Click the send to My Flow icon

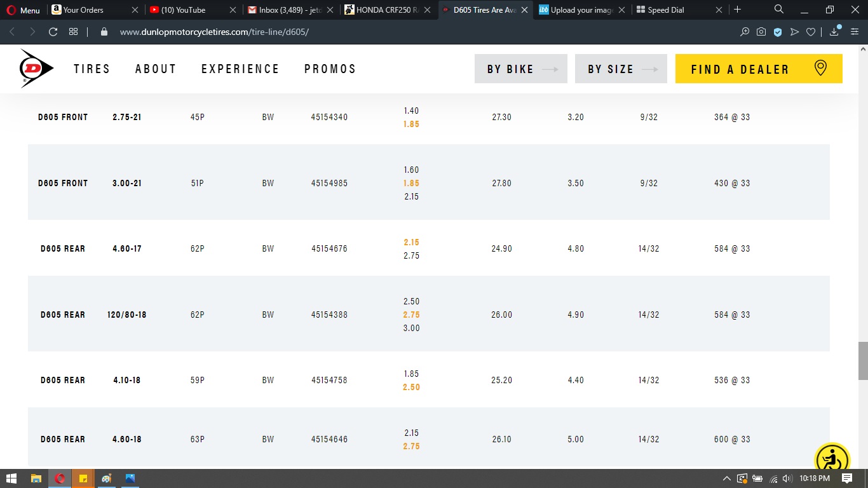794,32
